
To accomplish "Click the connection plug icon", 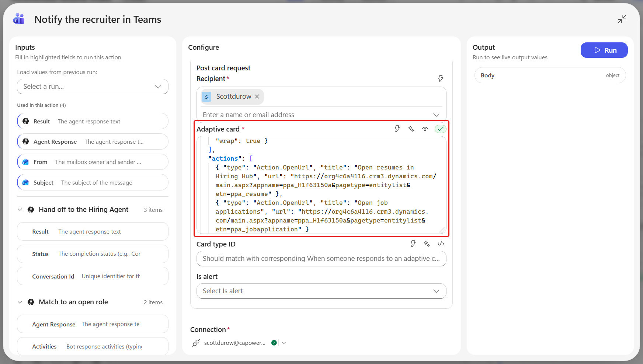I will coord(196,343).
